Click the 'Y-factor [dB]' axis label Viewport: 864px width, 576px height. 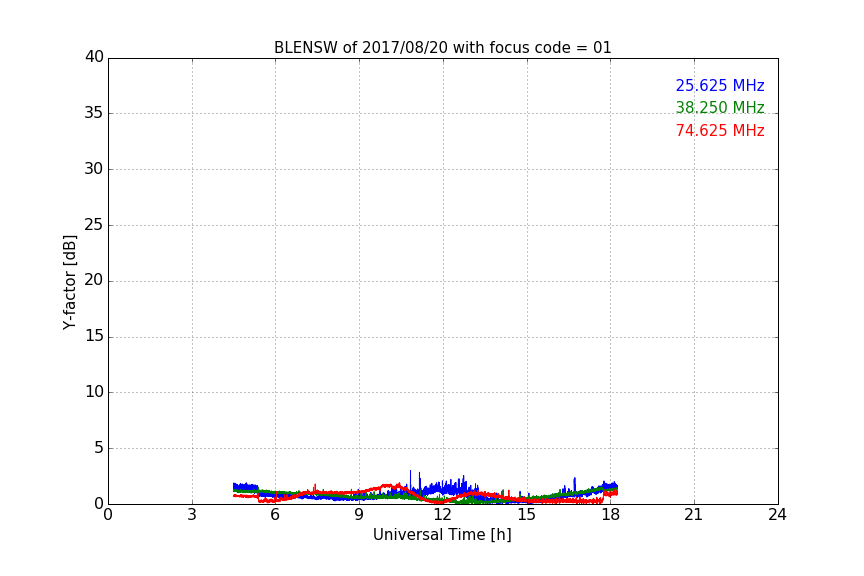coord(69,283)
